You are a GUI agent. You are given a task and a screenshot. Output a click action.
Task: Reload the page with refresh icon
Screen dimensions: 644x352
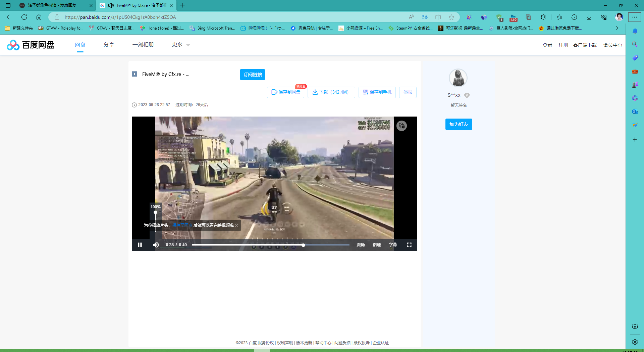coord(24,17)
